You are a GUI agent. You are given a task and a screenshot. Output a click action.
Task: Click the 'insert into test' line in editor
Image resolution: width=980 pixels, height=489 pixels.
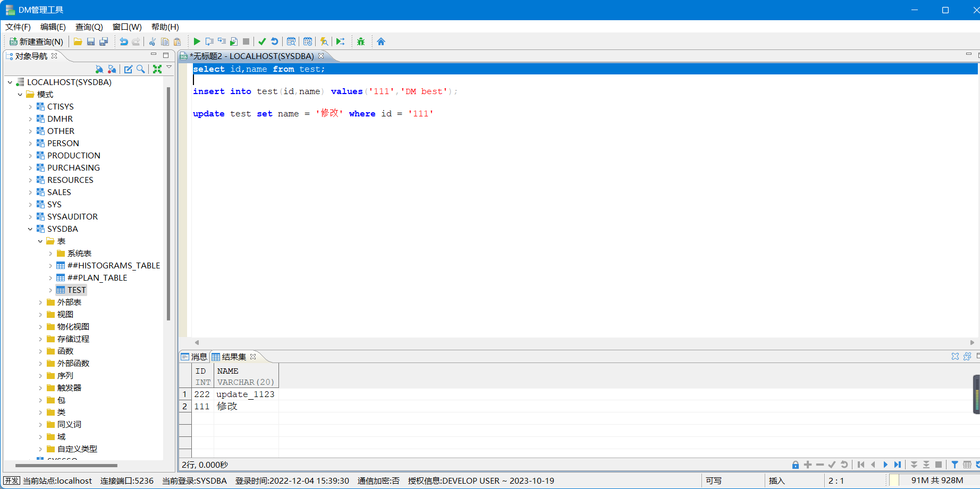click(x=324, y=91)
